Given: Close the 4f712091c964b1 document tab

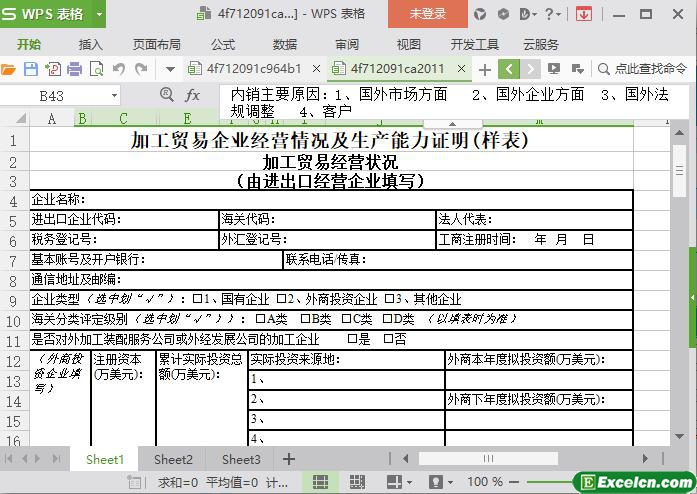Looking at the screenshot, I should 316,68.
